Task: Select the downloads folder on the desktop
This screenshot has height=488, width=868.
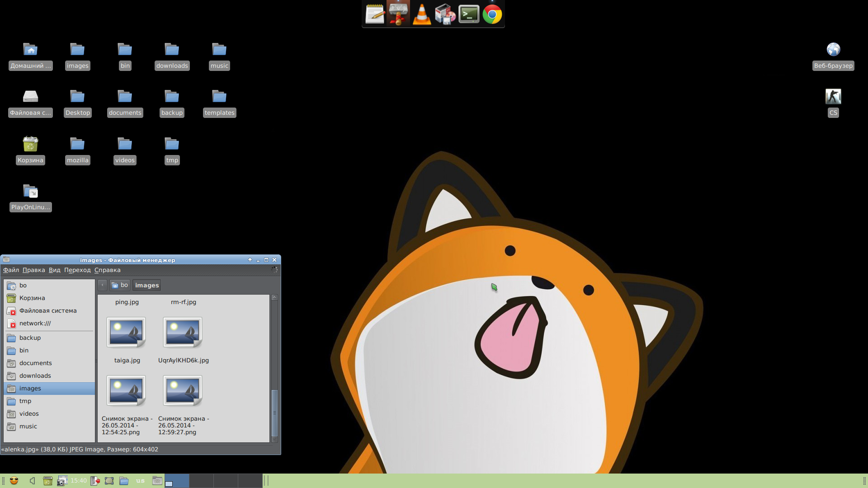Action: tap(172, 56)
